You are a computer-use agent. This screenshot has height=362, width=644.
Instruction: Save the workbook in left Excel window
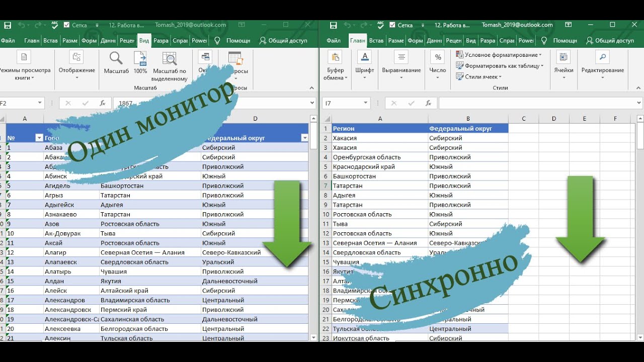(8, 25)
